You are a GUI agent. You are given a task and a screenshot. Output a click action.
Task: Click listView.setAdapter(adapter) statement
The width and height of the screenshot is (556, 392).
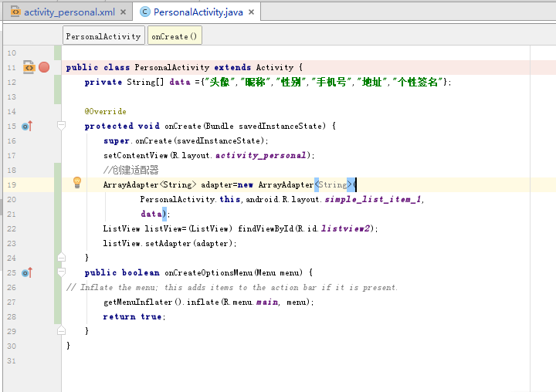pos(169,243)
